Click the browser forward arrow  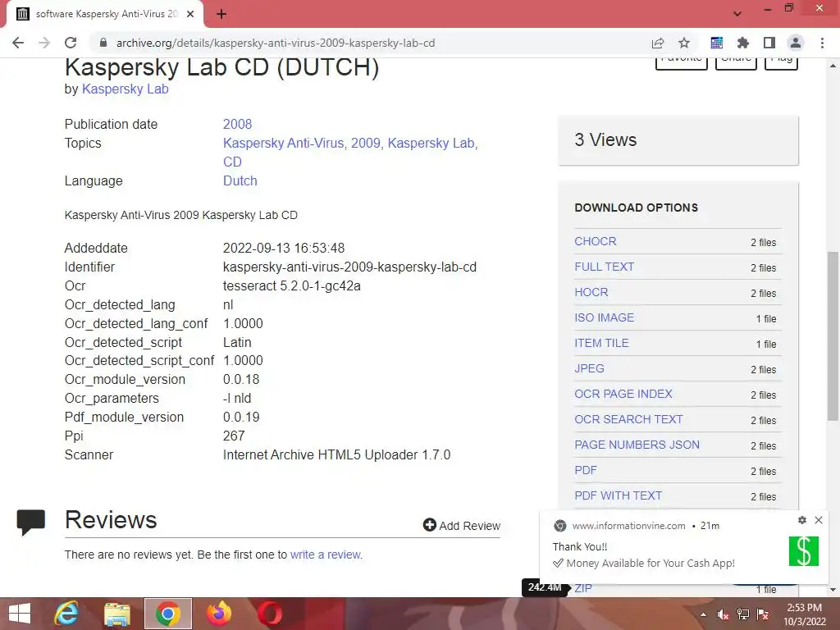[44, 43]
